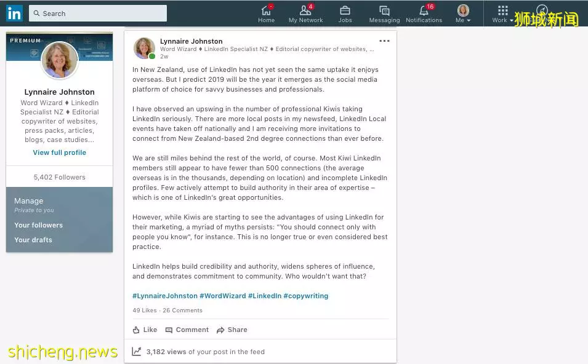
Task: Click the #LinkedIn hashtag
Action: coord(265,296)
